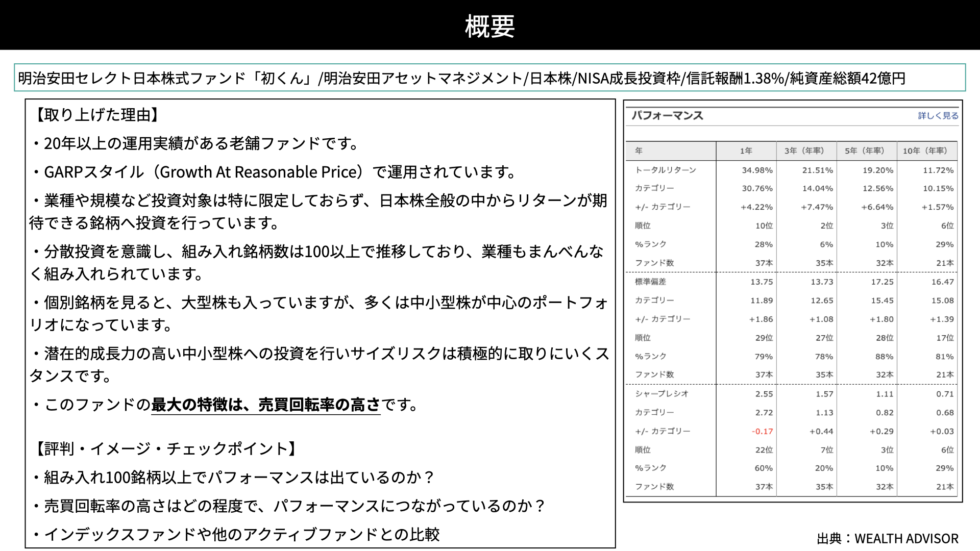The image size is (980, 551).
Task: Click the シャープレシオ row label
Action: [x=661, y=393]
